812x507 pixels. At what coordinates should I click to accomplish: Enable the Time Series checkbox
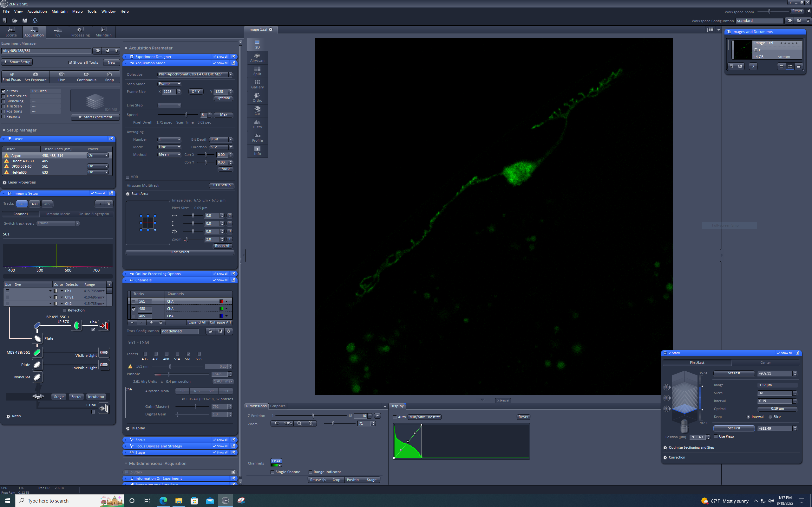(x=4, y=96)
